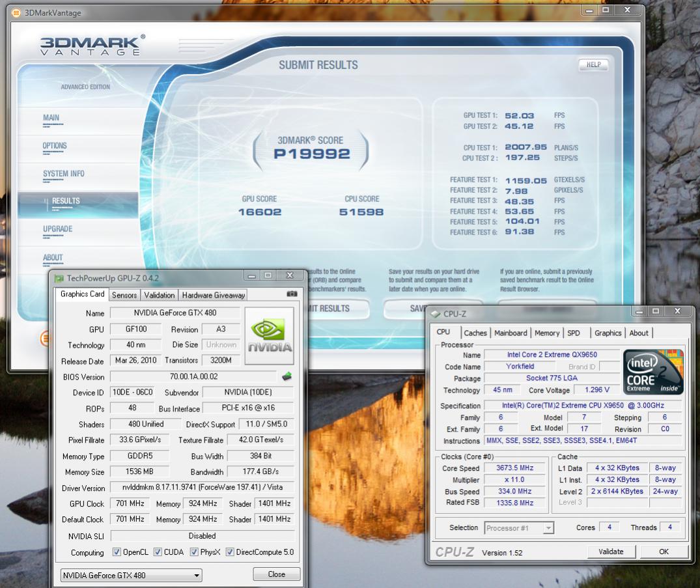Click the SUBMIT RESULTS button
The width and height of the screenshot is (700, 588).
point(337,309)
